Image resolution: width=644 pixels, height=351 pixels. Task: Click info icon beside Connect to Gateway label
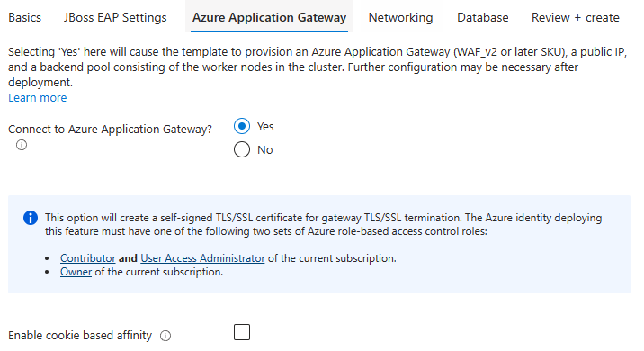[22, 145]
